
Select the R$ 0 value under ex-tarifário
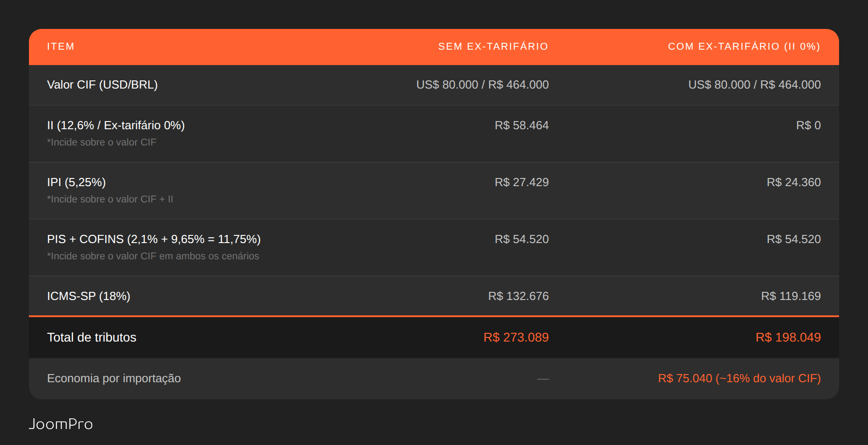[x=808, y=126]
